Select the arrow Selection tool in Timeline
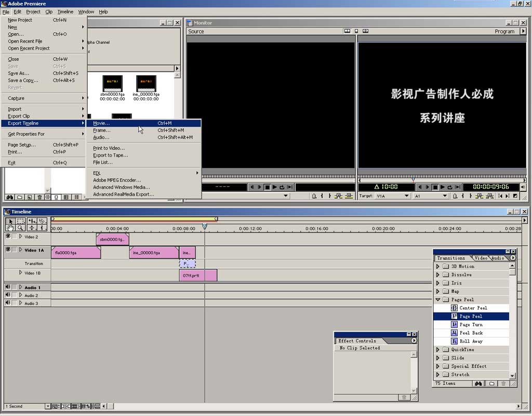532x416 pixels. pos(10,221)
